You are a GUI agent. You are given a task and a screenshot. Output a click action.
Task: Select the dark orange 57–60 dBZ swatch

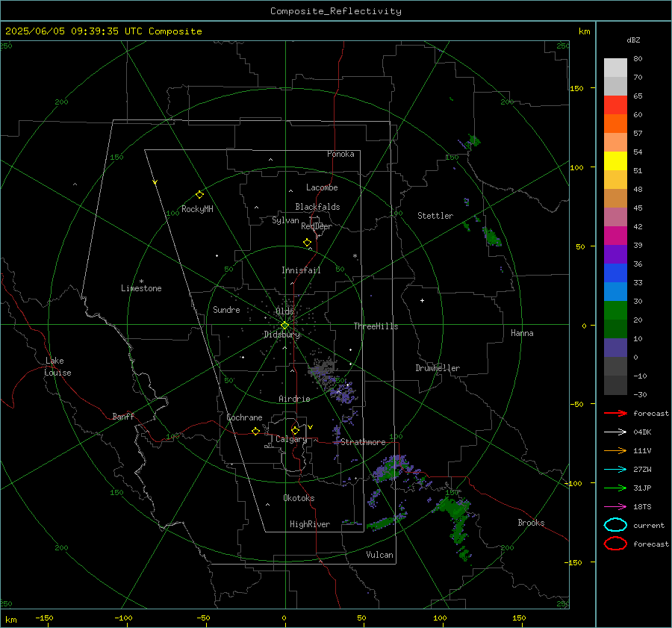click(x=615, y=124)
